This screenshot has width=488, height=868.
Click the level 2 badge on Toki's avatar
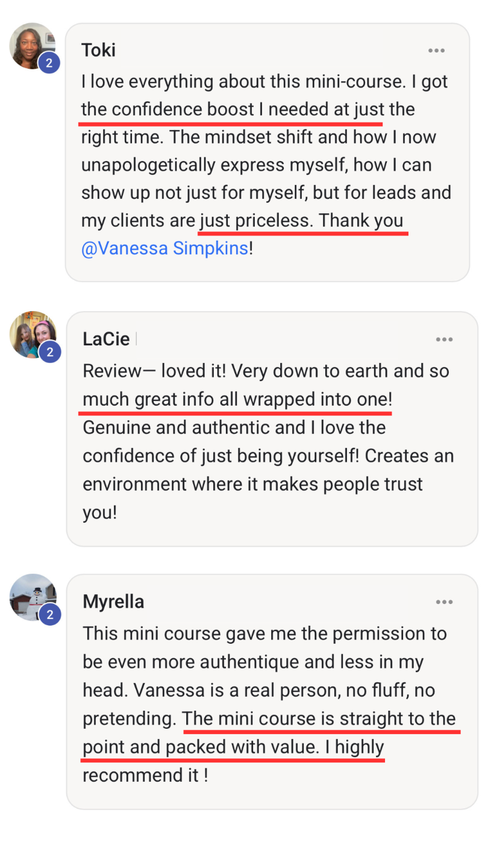[x=49, y=63]
